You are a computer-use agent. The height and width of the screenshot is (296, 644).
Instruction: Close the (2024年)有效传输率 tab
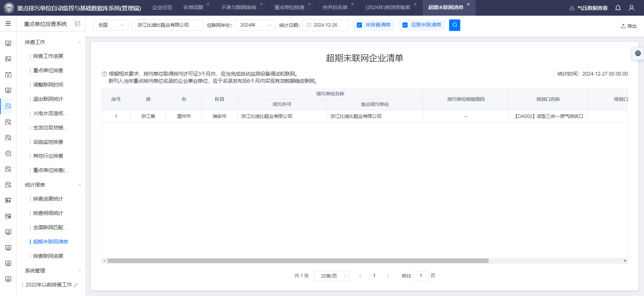pyautogui.click(x=415, y=4)
